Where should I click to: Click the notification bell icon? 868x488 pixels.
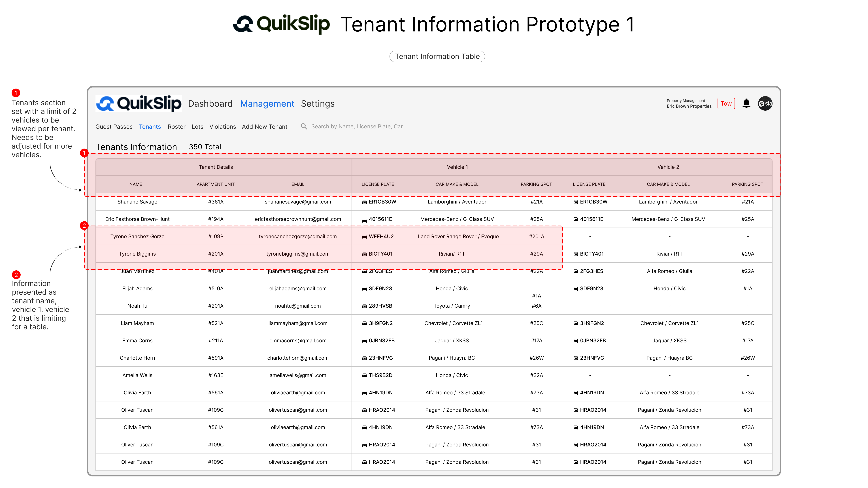(x=746, y=103)
